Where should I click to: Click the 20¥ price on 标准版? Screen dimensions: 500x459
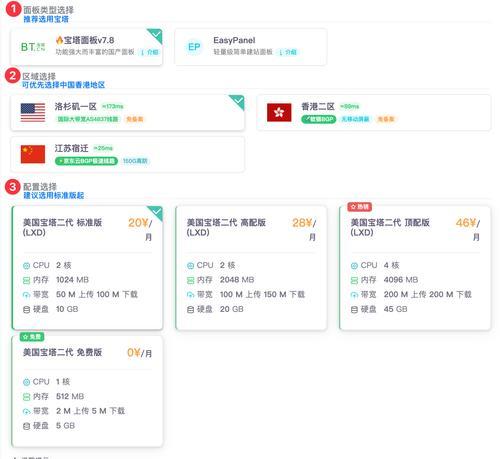tap(138, 223)
